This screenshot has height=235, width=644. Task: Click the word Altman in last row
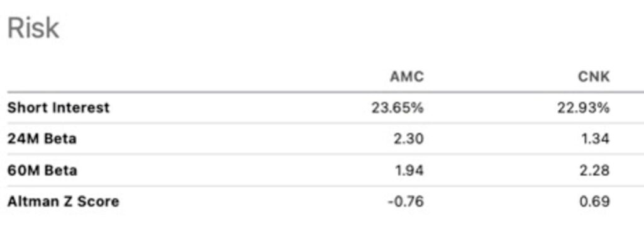pyautogui.click(x=34, y=202)
